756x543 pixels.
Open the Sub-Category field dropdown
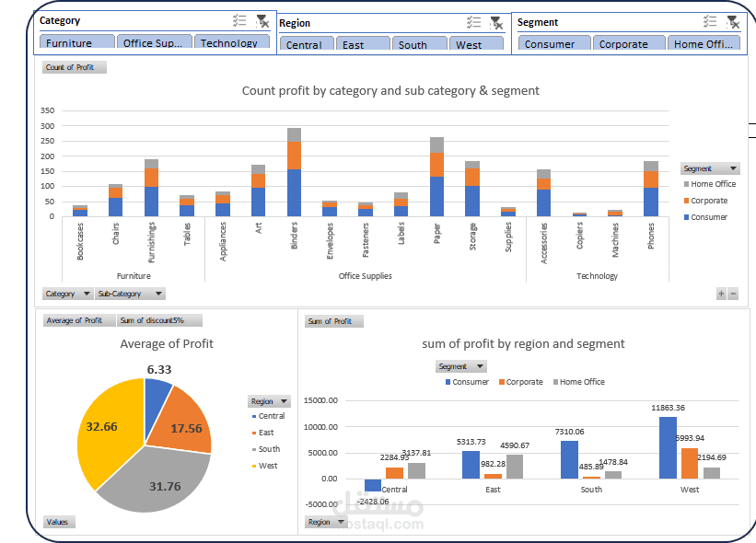point(130,294)
